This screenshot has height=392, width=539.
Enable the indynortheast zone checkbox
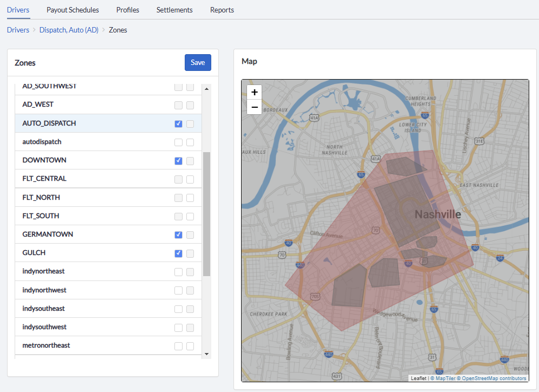[x=178, y=271]
